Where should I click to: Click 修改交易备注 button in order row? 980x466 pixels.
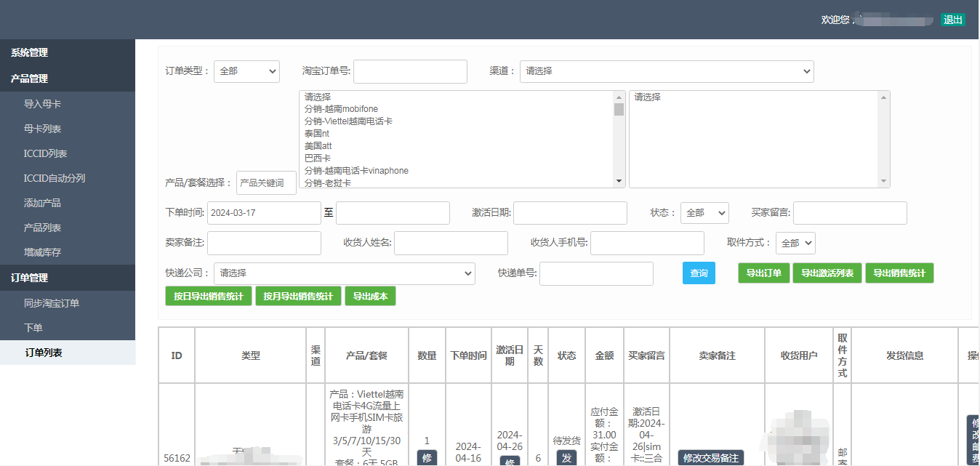coord(710,458)
